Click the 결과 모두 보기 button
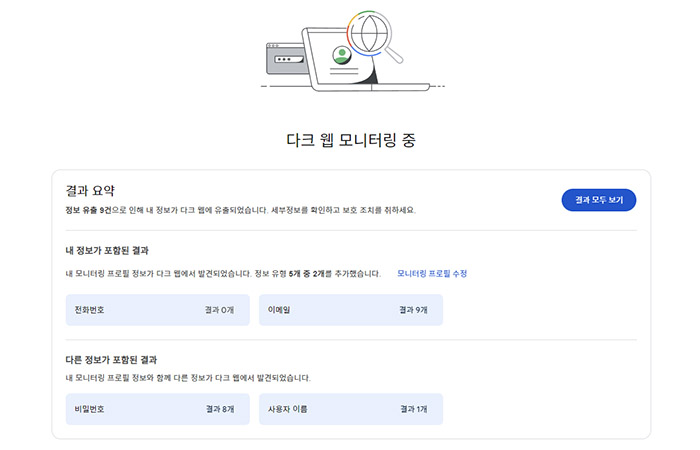Screen dimensions: 700x450 [598, 200]
